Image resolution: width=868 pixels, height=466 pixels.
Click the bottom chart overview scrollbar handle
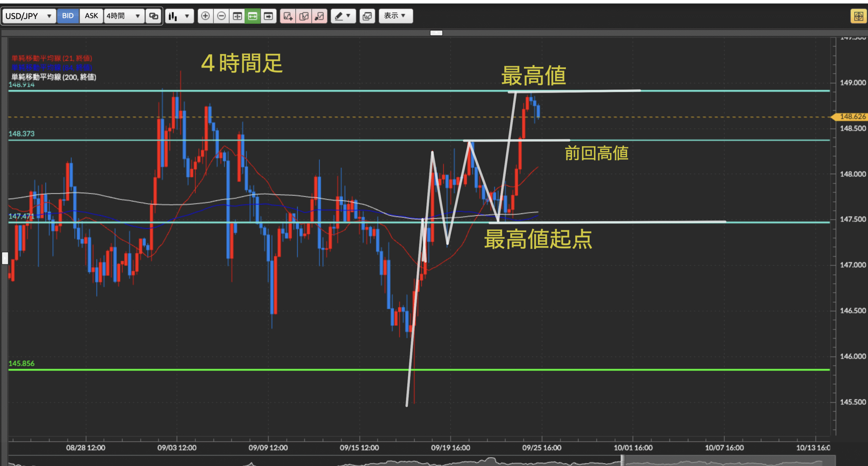(x=623, y=461)
